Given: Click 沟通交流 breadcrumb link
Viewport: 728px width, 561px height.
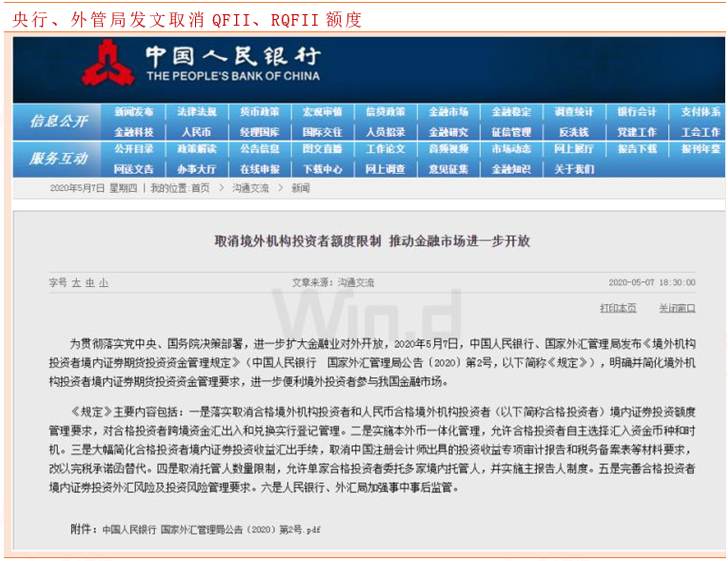Looking at the screenshot, I should tap(250, 188).
